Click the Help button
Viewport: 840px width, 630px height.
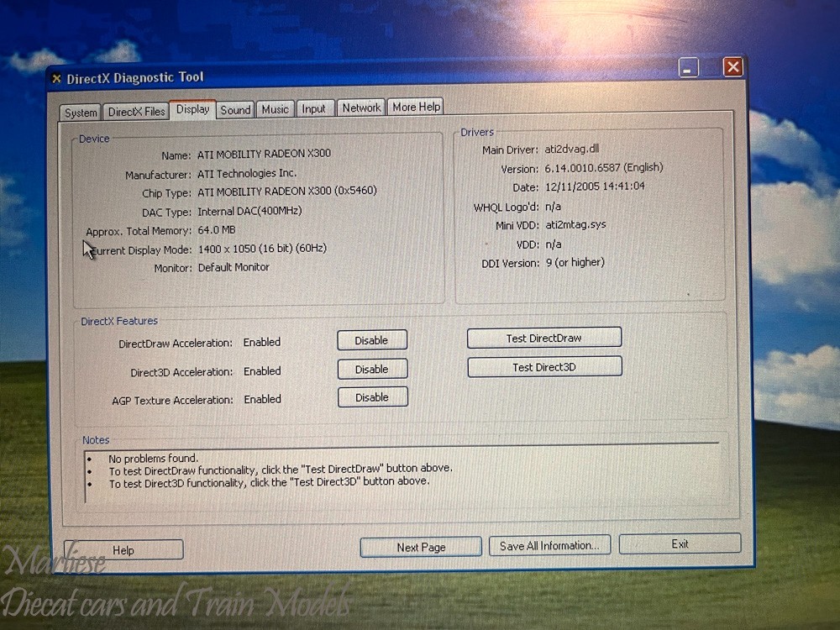pos(123,550)
